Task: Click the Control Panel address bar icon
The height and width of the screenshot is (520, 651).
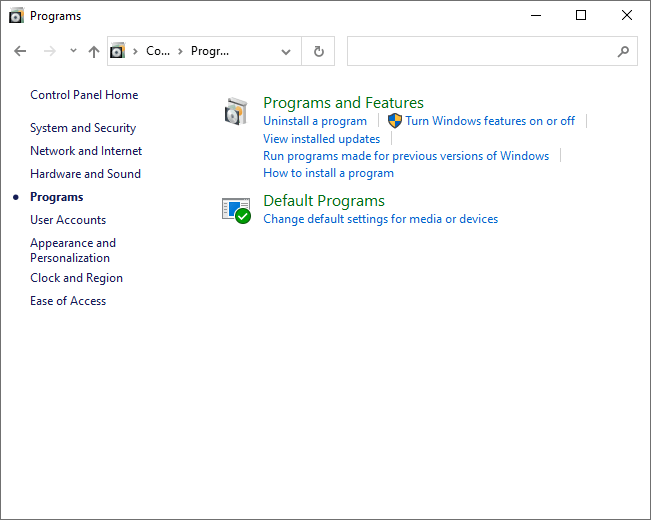Action: (119, 51)
